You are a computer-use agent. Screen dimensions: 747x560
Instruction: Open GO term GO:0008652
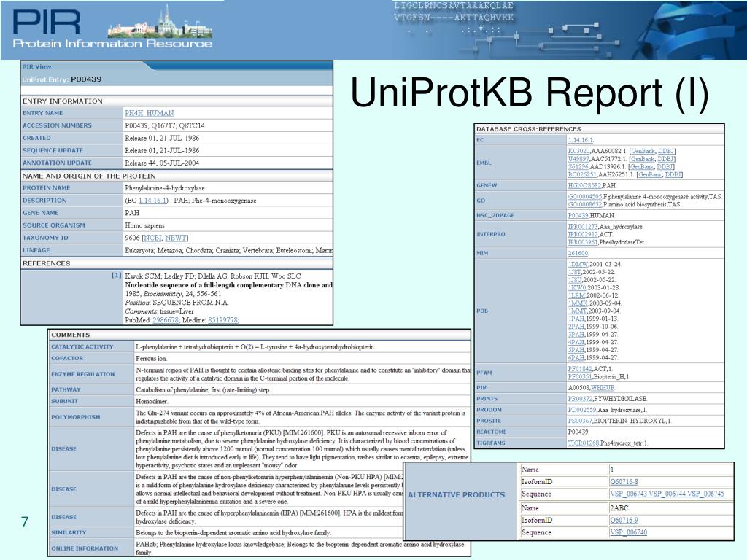pyautogui.click(x=585, y=204)
